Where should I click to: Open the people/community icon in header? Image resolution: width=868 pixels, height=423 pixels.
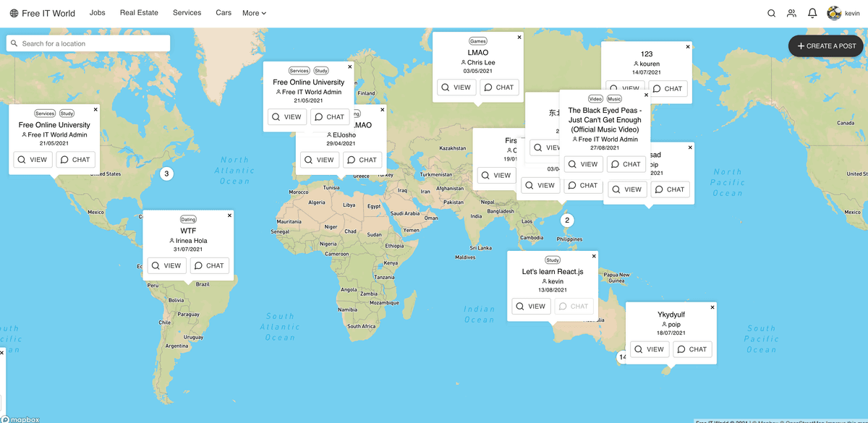791,13
